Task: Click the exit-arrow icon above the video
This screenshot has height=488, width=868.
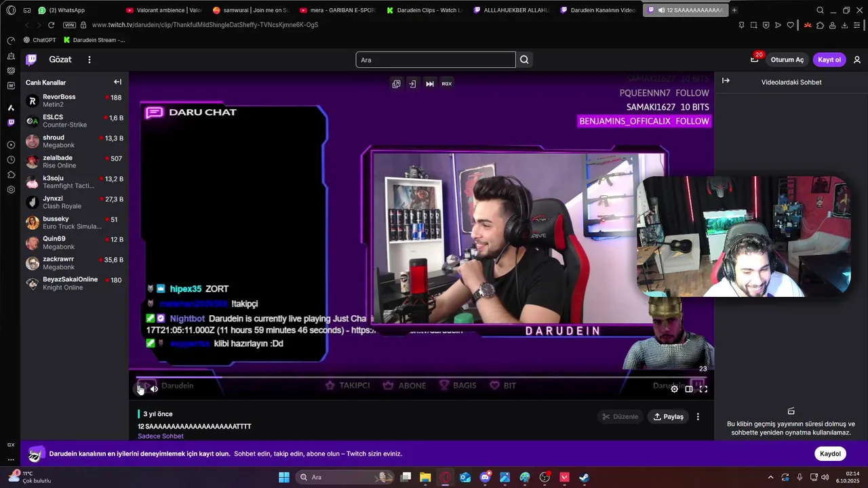Action: coord(412,84)
